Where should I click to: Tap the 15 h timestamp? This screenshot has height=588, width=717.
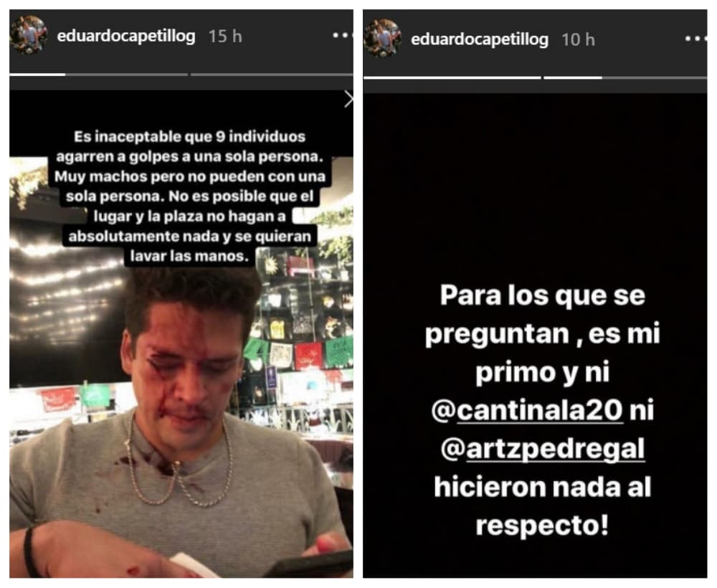225,36
